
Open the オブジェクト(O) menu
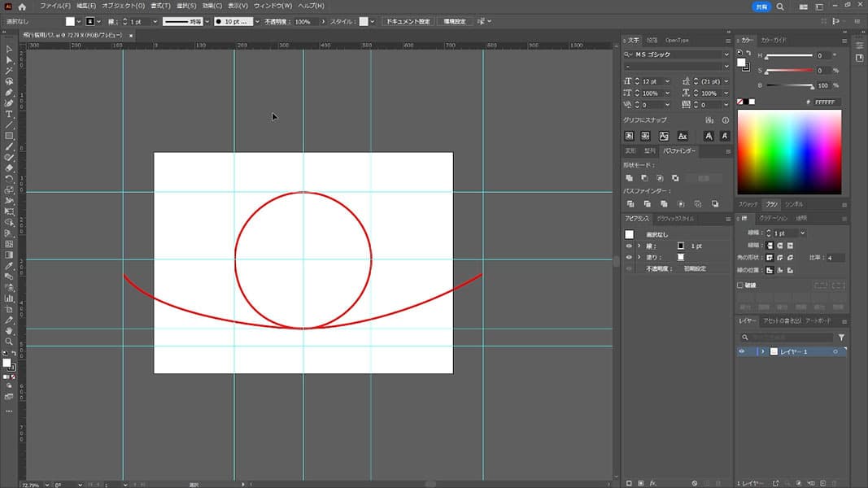[x=124, y=6]
